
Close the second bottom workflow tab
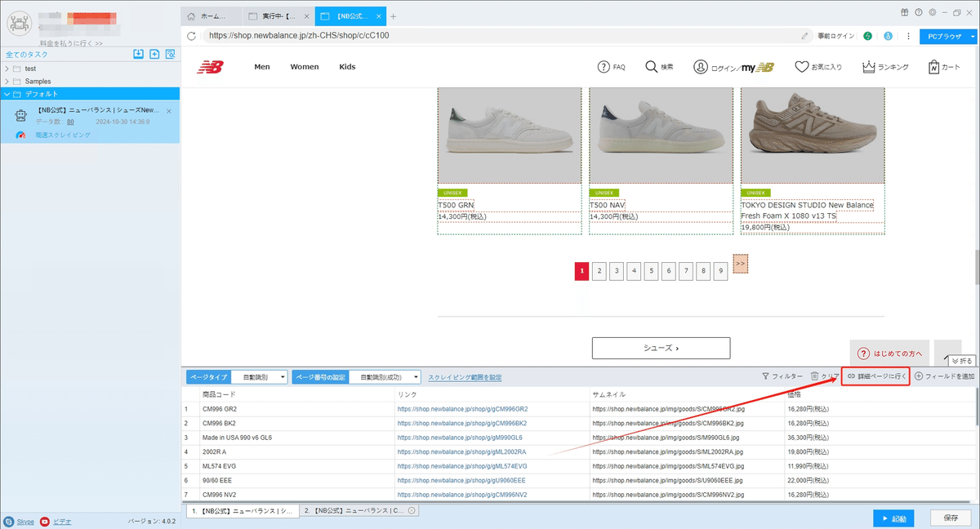point(412,510)
